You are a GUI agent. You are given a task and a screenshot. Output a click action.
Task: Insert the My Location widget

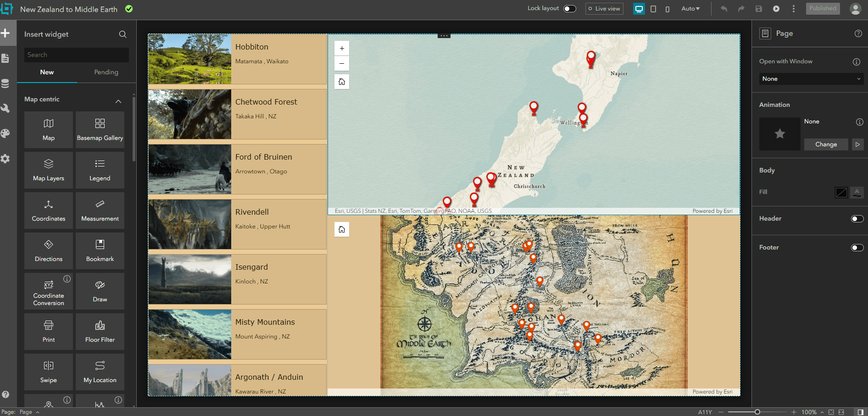click(x=100, y=372)
